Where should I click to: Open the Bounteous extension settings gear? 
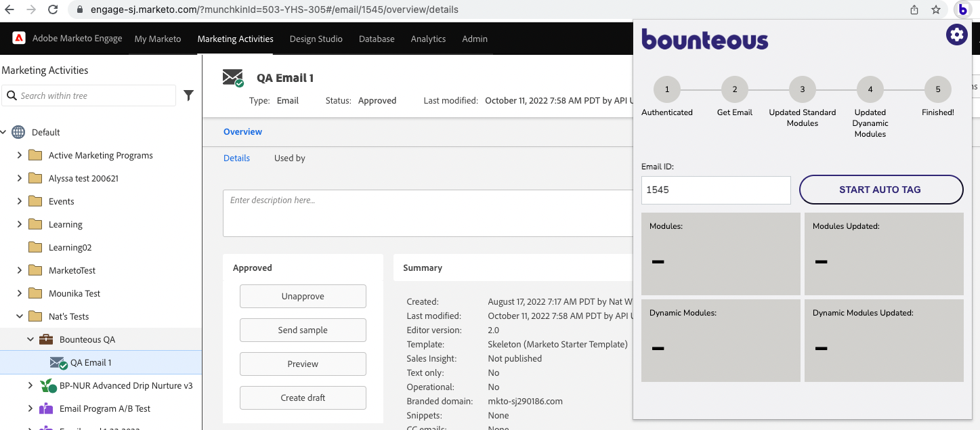[956, 35]
